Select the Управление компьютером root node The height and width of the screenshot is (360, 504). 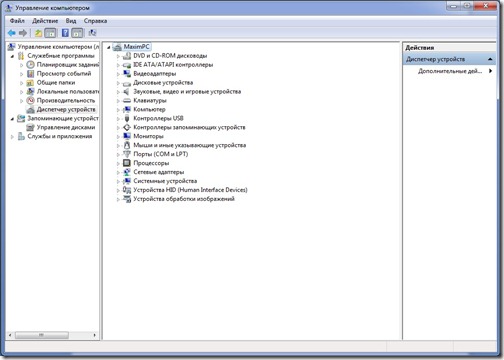pos(58,47)
